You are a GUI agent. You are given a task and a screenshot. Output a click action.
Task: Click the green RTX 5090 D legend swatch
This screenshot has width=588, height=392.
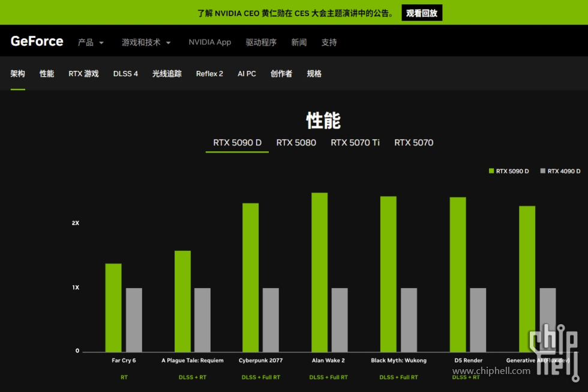point(491,171)
